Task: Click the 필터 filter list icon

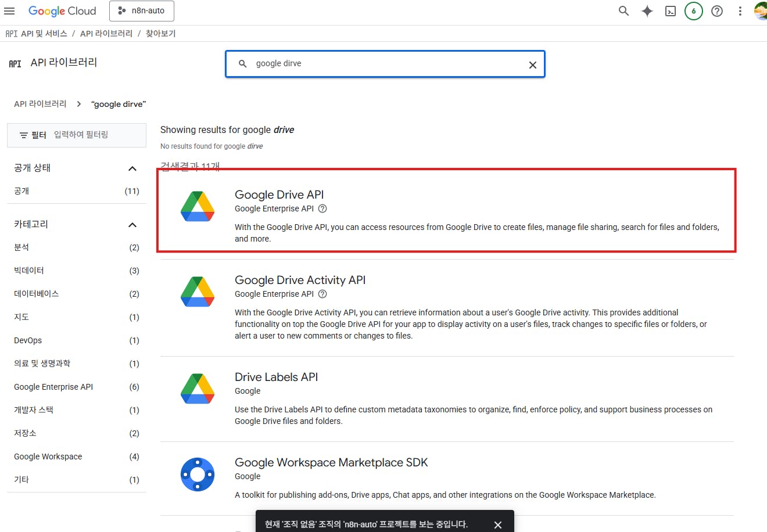Action: pyautogui.click(x=24, y=135)
